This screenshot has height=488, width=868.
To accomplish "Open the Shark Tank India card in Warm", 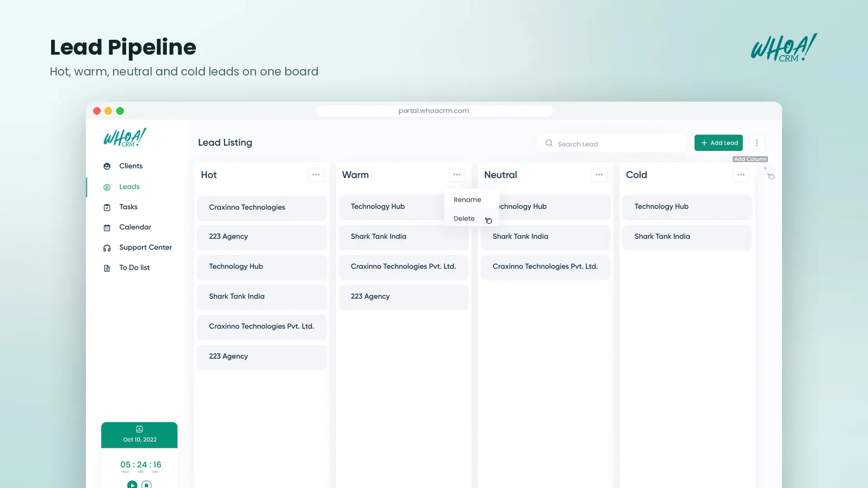I will 404,237.
